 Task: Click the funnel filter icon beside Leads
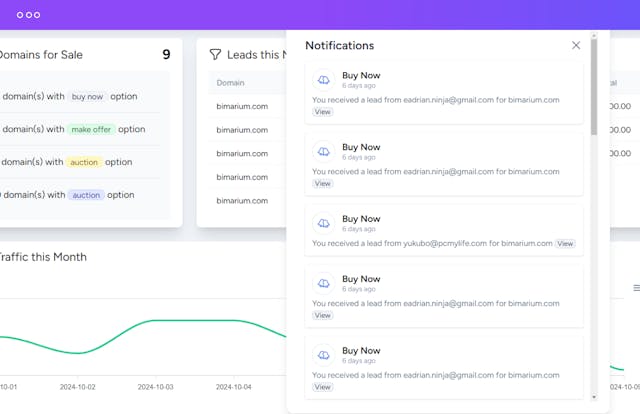pyautogui.click(x=215, y=55)
